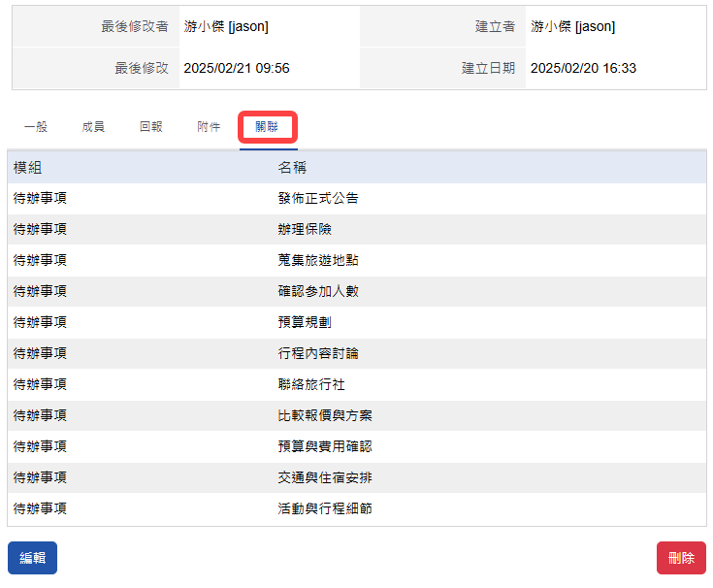This screenshot has width=713, height=588.
Task: Click the last modified time 2025/02/21 09:56
Action: (237, 68)
